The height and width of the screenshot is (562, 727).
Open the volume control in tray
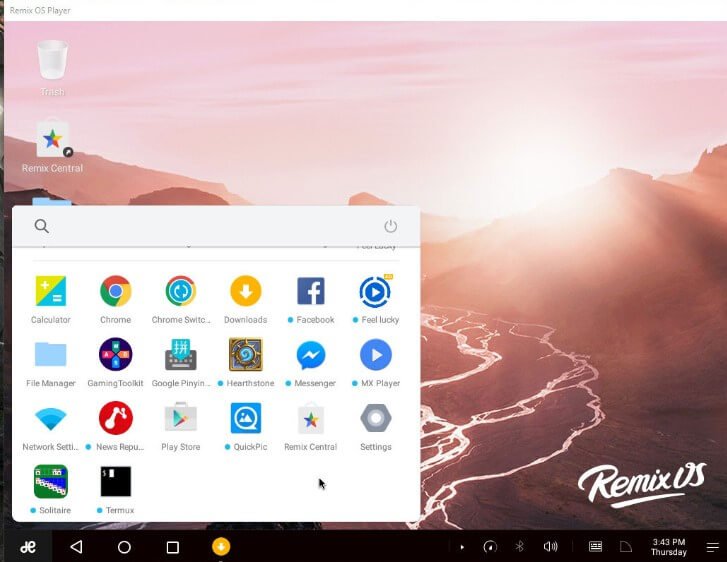[550, 547]
